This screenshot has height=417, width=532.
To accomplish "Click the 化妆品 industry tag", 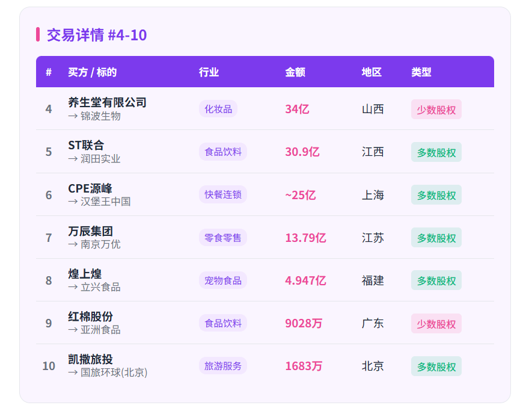I will 218,109.
